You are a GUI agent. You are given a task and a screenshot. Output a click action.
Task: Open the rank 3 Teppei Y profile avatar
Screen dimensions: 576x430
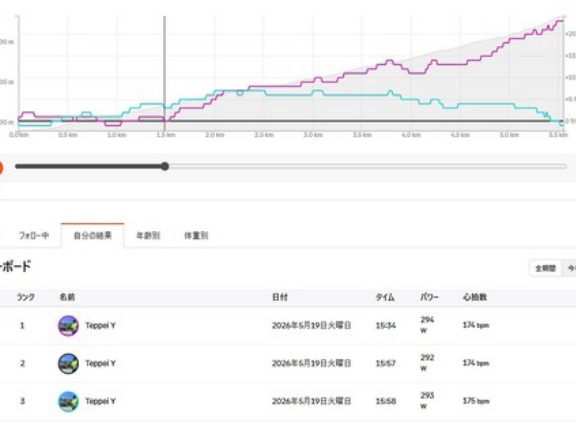click(x=68, y=401)
